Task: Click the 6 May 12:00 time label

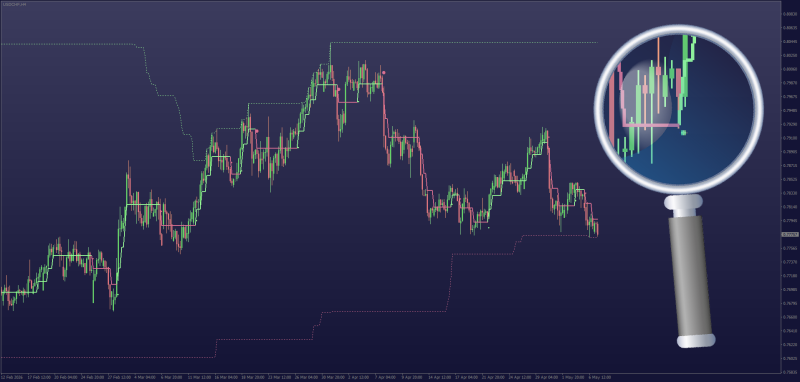Action: [x=600, y=377]
